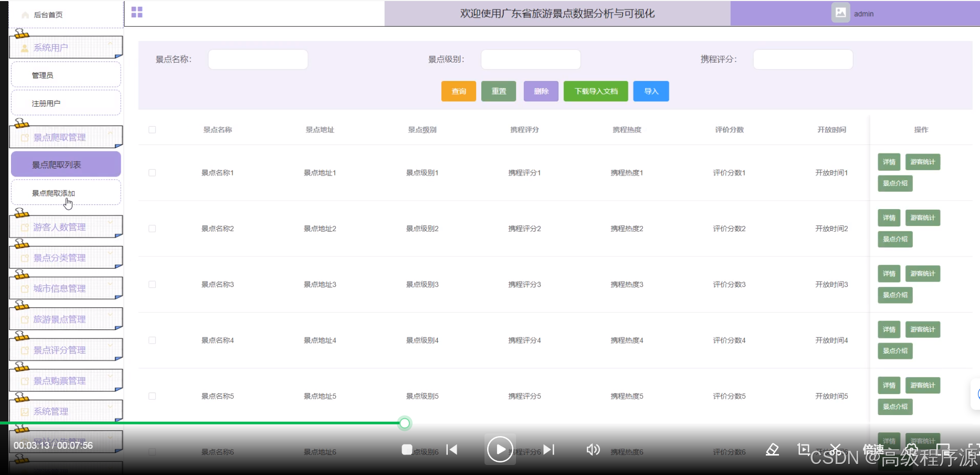Expand the 景点购票管理 sidebar group
Viewport: 980px width, 475px height.
click(66, 380)
